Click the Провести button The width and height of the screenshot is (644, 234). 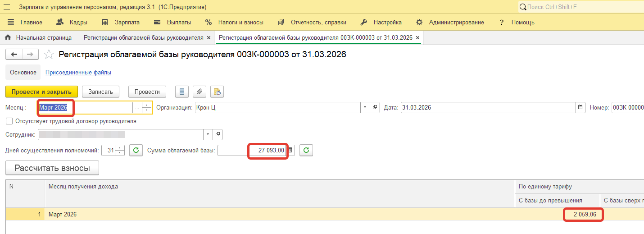pyautogui.click(x=147, y=92)
